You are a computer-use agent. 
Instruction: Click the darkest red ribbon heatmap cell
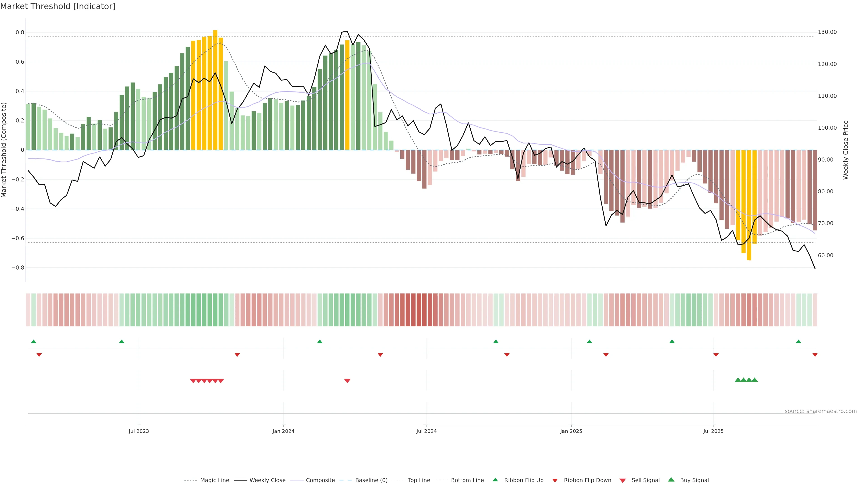pyautogui.click(x=419, y=310)
